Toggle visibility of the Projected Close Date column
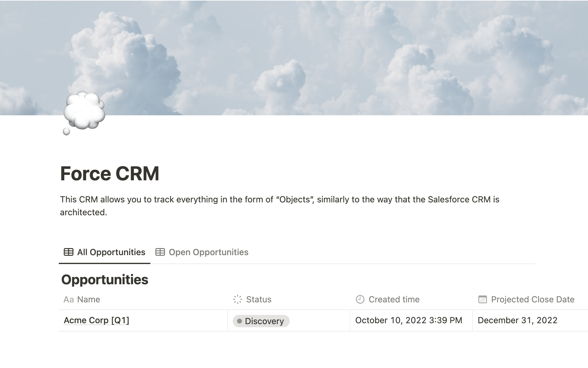 [x=526, y=299]
